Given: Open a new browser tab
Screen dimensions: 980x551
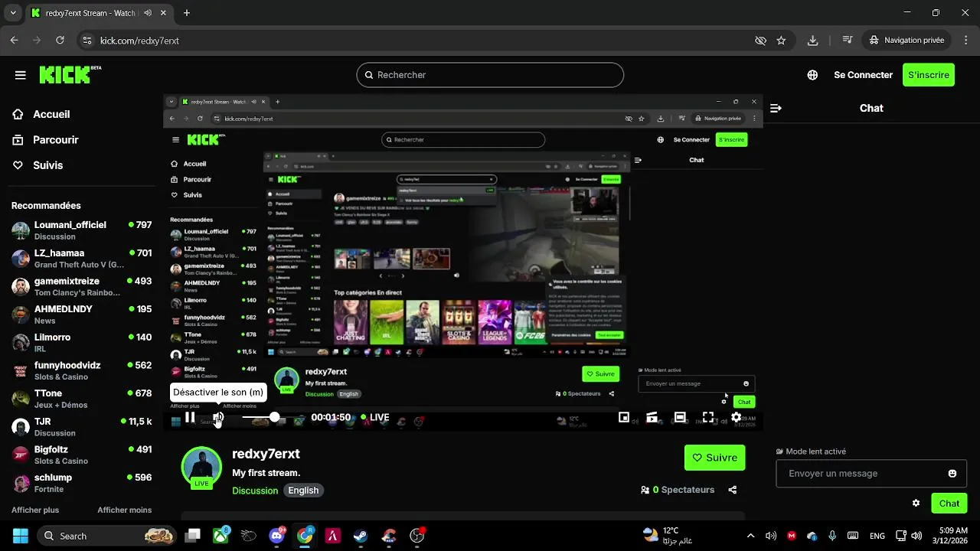Looking at the screenshot, I should tap(187, 13).
